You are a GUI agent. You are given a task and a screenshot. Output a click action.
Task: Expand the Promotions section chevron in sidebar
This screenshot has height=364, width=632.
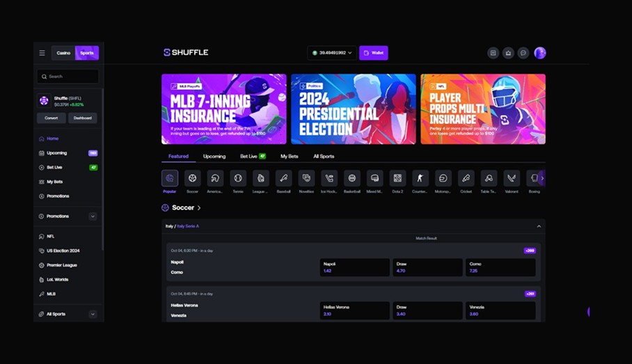click(93, 216)
